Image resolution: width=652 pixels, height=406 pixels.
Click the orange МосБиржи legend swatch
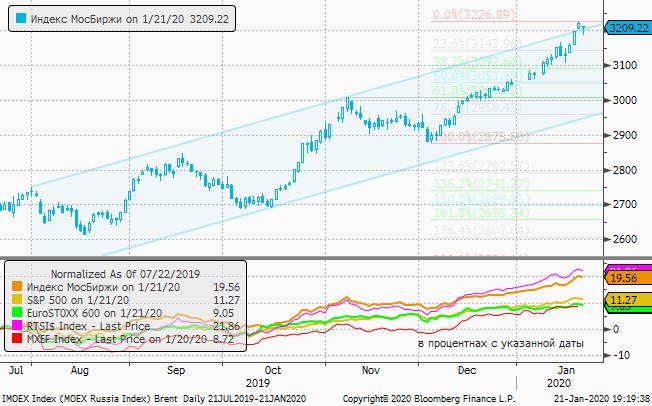pos(17,286)
